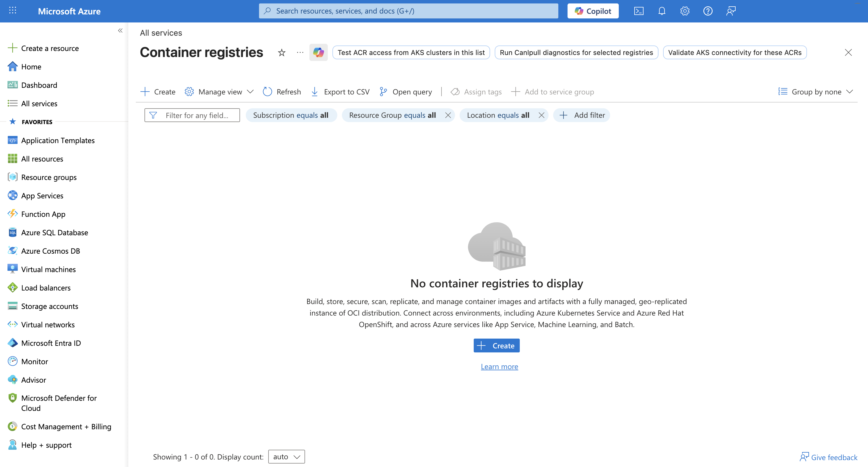The image size is (868, 467).
Task: Open Virtual machines from sidebar
Action: (48, 269)
